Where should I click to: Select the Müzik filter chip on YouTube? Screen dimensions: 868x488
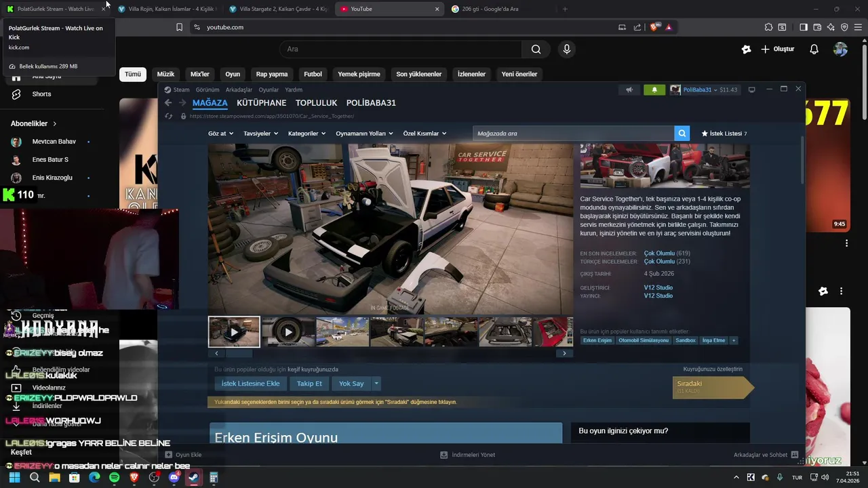[x=165, y=74]
